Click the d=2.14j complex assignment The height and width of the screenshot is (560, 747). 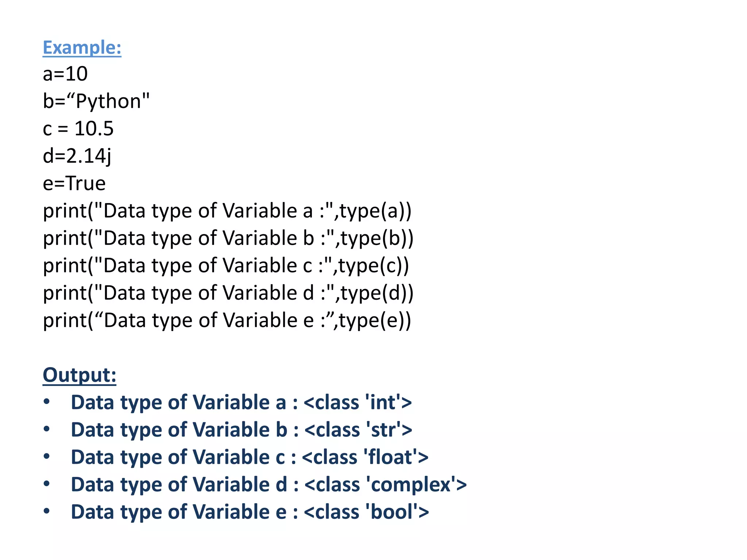pyautogui.click(x=77, y=156)
